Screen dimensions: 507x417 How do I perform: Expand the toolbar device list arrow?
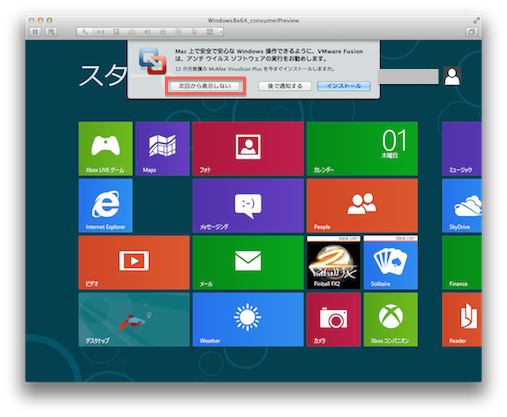[x=220, y=32]
